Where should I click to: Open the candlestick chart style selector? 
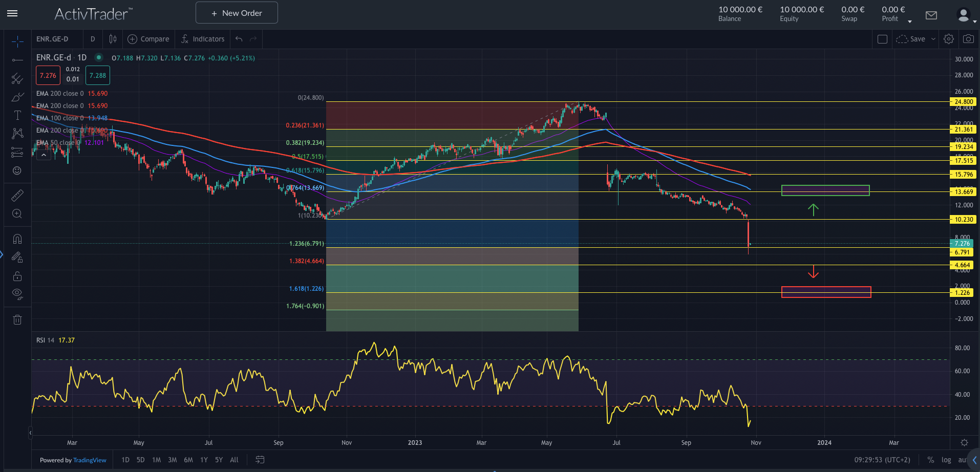pos(113,39)
